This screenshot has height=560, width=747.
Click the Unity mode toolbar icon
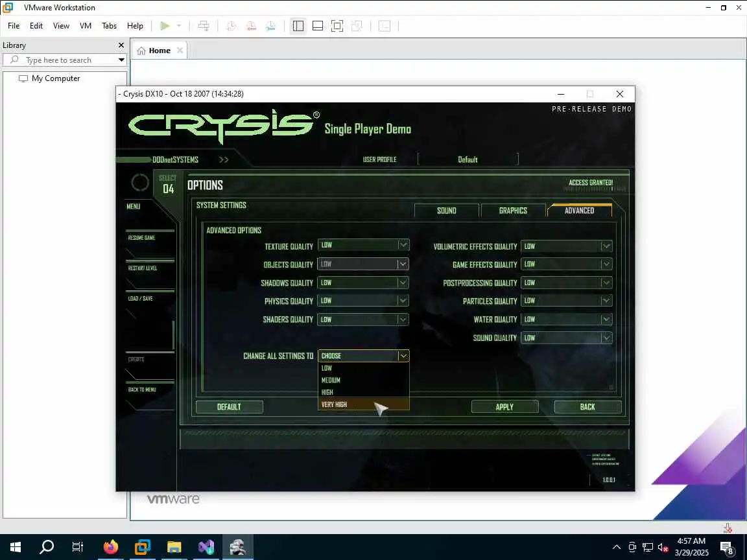[x=357, y=26]
